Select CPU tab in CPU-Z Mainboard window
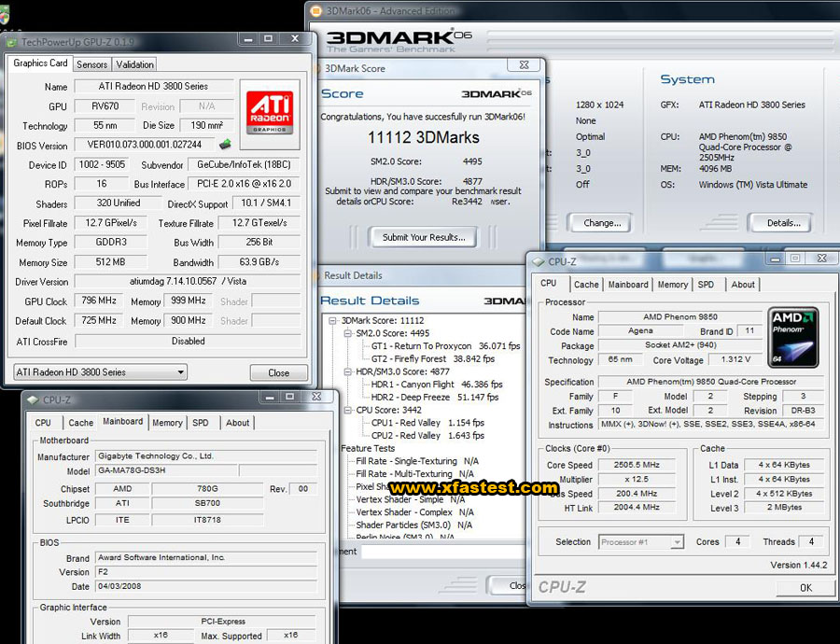Screen dimensions: 840x644 (x=43, y=423)
